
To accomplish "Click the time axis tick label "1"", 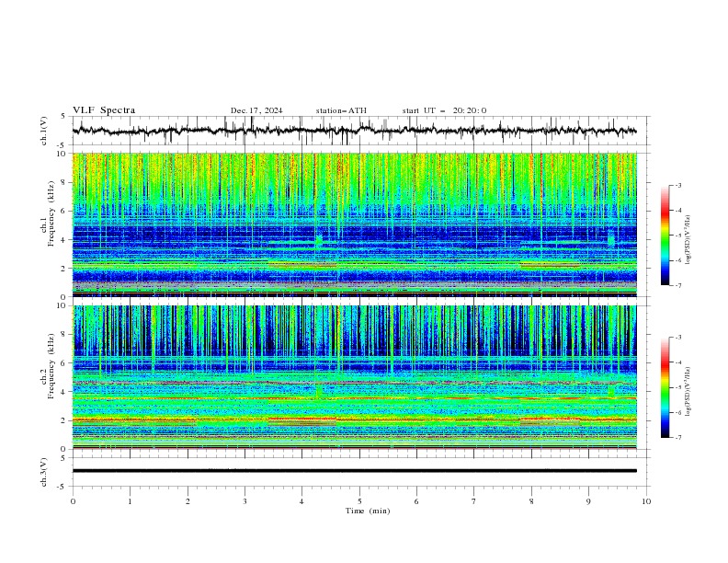I will (130, 501).
